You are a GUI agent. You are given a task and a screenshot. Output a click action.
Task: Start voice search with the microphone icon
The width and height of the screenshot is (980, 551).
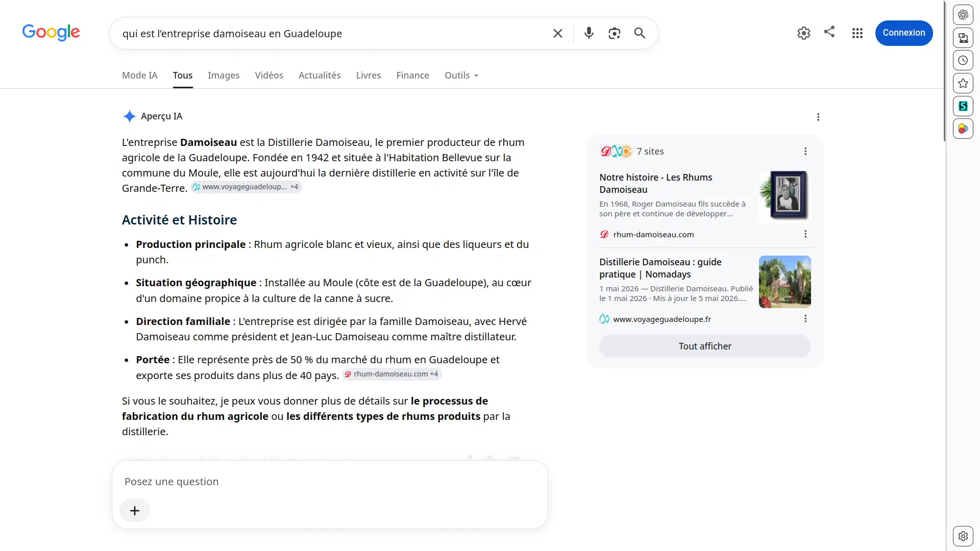click(x=589, y=33)
